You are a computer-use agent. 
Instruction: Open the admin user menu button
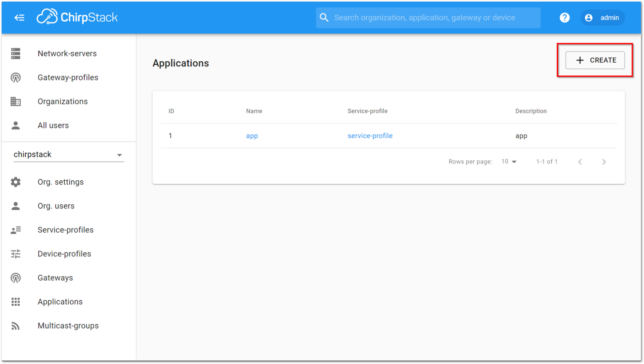tap(603, 18)
